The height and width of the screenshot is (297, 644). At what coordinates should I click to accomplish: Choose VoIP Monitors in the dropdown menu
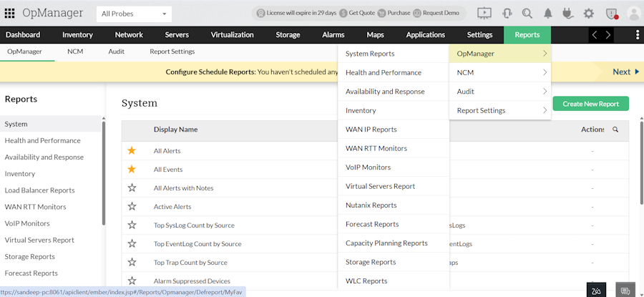394,167
